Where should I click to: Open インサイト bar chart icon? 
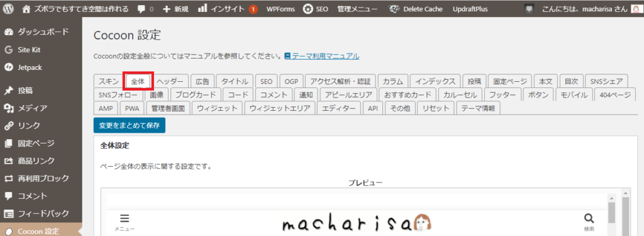202,9
